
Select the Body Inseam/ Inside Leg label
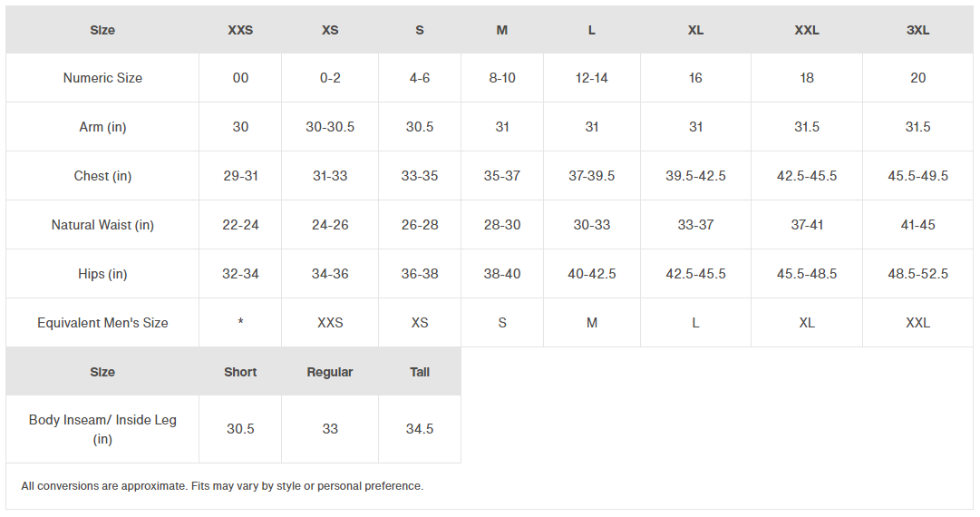coord(102,429)
